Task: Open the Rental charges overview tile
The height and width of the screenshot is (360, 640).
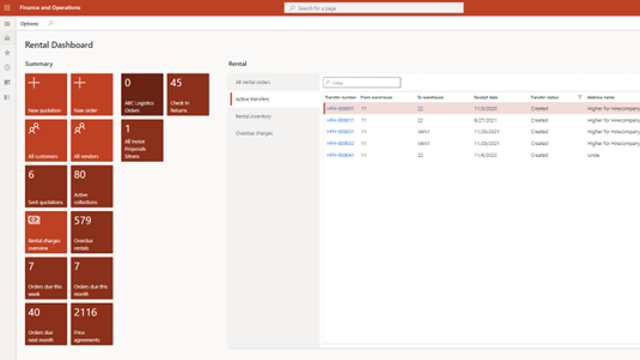Action: 46,232
